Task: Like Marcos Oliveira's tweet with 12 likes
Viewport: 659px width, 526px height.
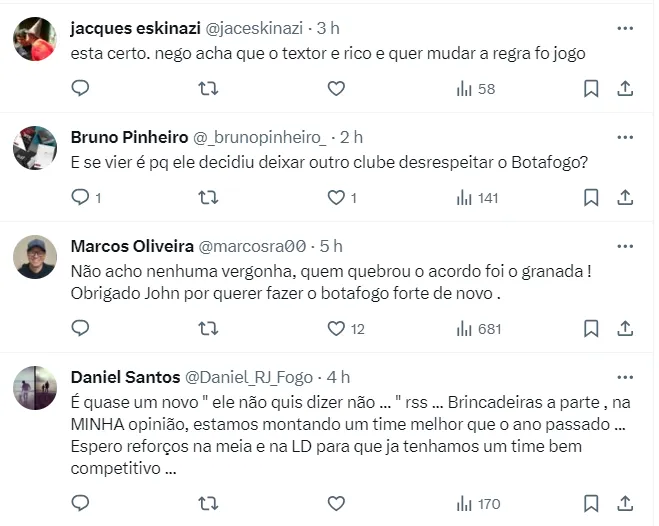Action: 337,328
